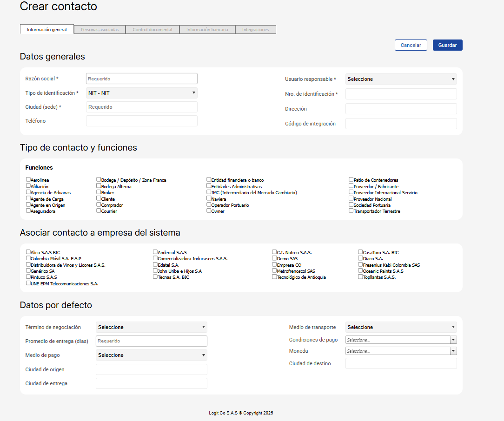Click the Condiciones de pago dropdown arrow
This screenshot has height=421, width=504.
[453, 340]
